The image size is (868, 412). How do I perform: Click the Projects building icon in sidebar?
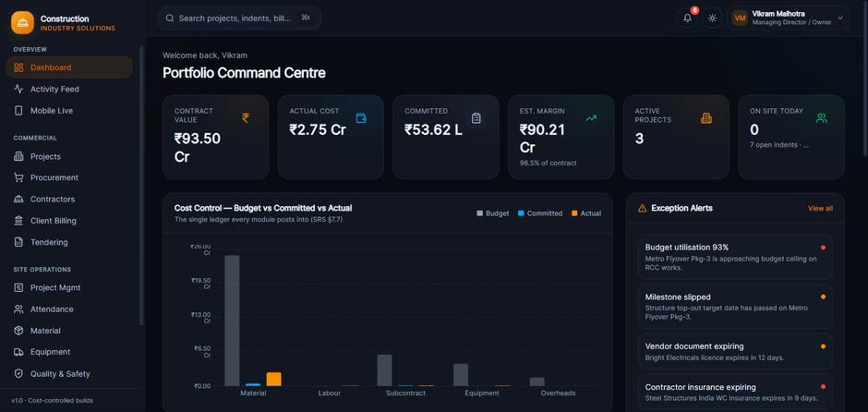[18, 157]
